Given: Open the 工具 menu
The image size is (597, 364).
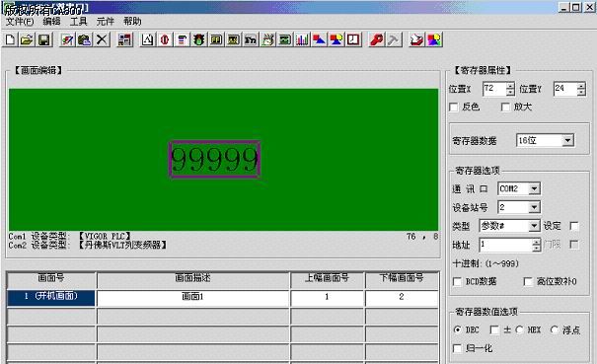Looking at the screenshot, I should [78, 22].
